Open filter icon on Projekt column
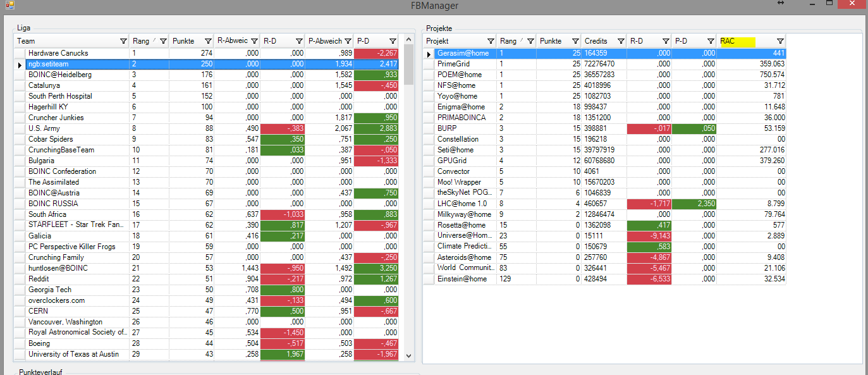The height and width of the screenshot is (375, 868). coord(491,41)
